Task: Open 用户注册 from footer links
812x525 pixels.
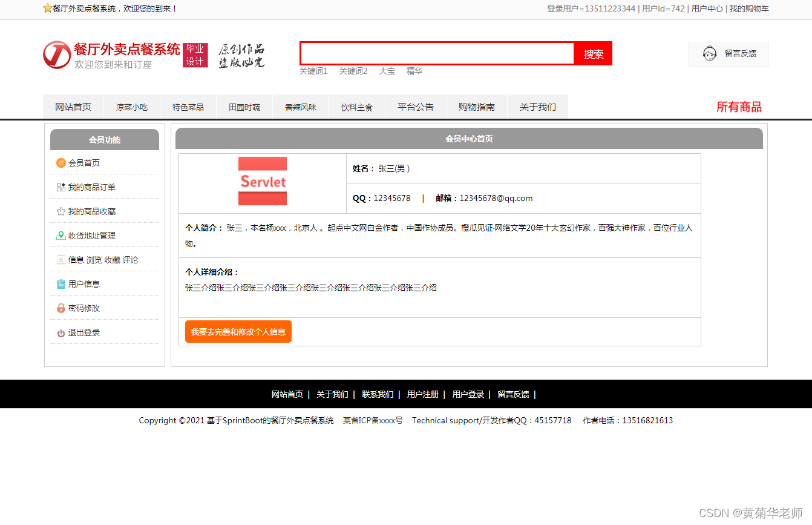Action: click(422, 394)
